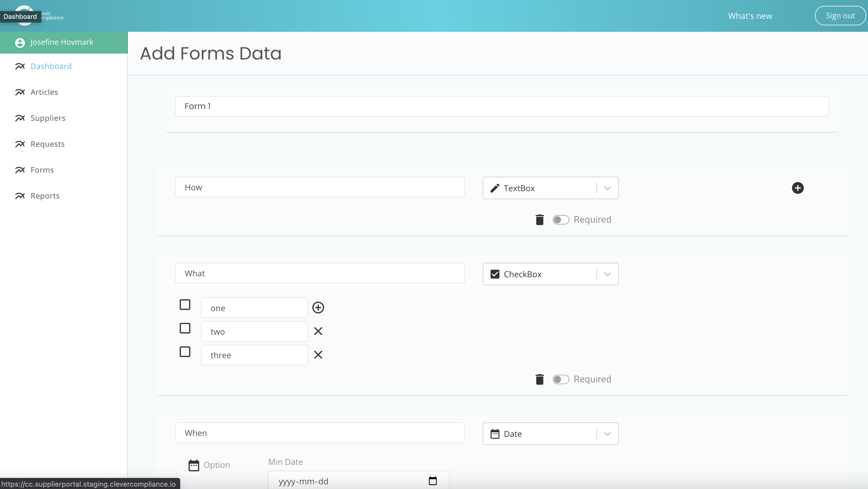Viewport: 868px width, 489px height.
Task: Toggle Required switch for the What question
Action: [561, 379]
